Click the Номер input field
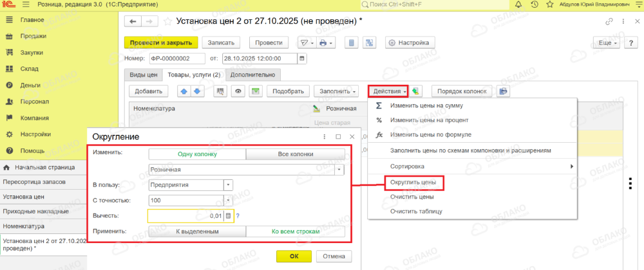 (177, 59)
